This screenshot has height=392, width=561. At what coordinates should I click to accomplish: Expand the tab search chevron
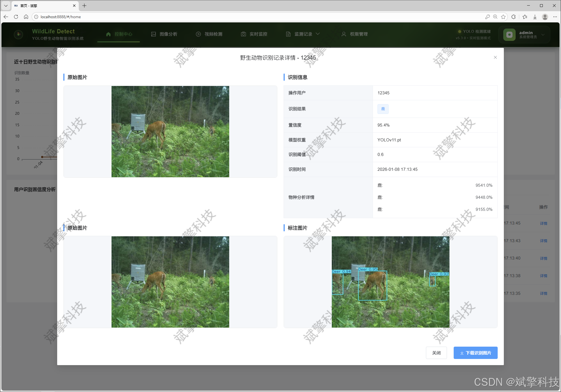pos(6,6)
